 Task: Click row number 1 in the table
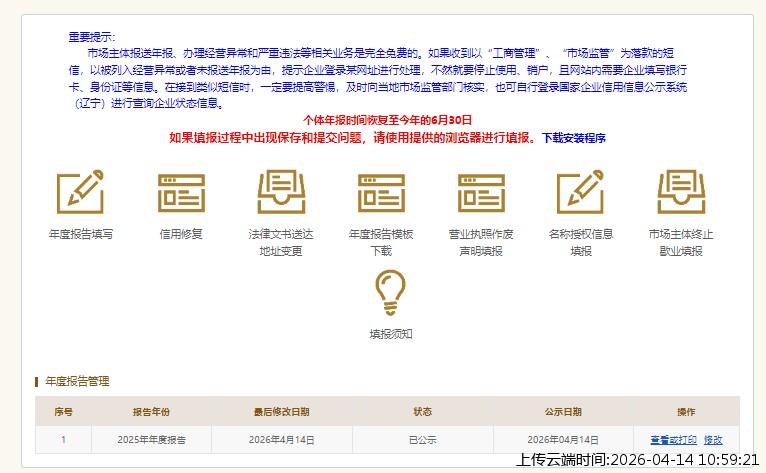[x=64, y=440]
